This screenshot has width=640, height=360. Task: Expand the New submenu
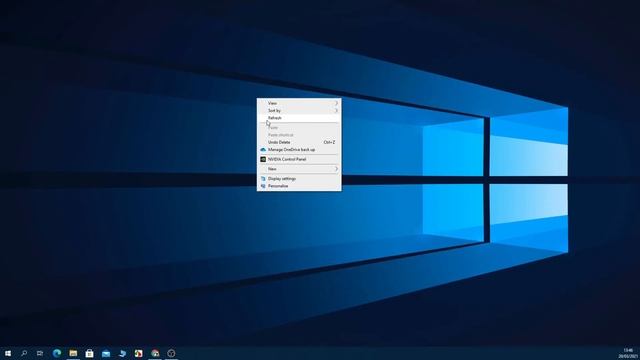[x=299, y=169]
